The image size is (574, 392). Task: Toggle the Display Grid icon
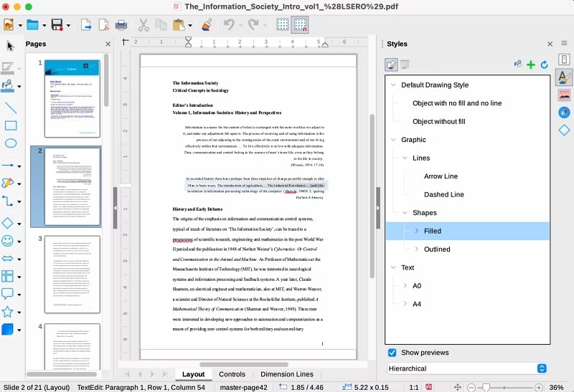coord(282,25)
